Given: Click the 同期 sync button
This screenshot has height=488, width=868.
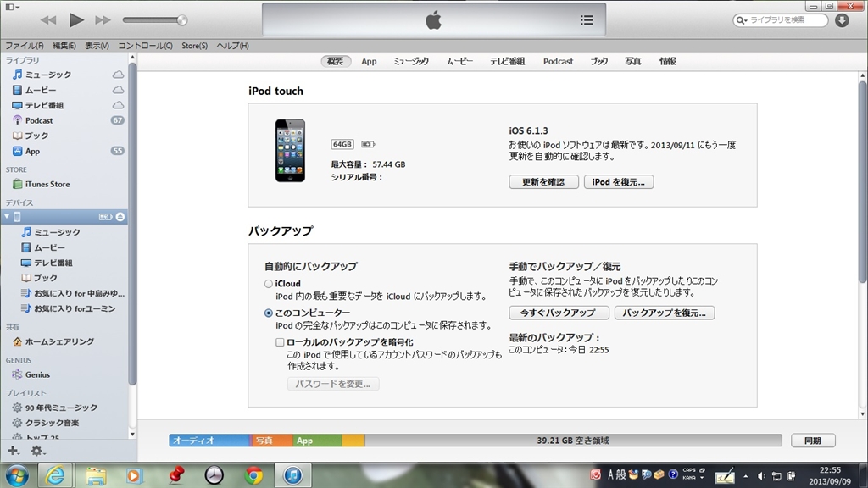Looking at the screenshot, I should (813, 441).
